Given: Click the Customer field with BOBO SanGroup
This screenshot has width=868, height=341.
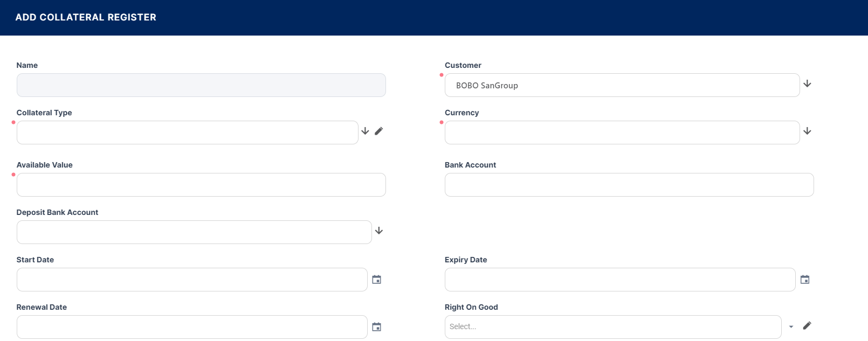Looking at the screenshot, I should point(622,85).
